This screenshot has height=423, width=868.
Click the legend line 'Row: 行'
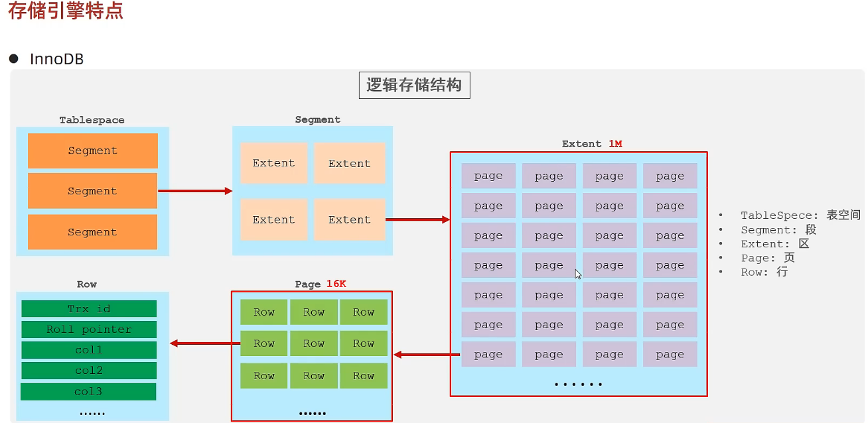764,272
